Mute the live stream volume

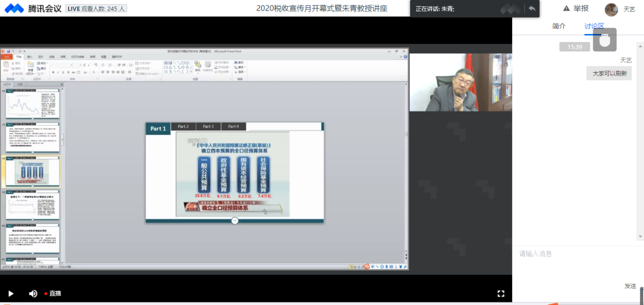click(x=33, y=293)
